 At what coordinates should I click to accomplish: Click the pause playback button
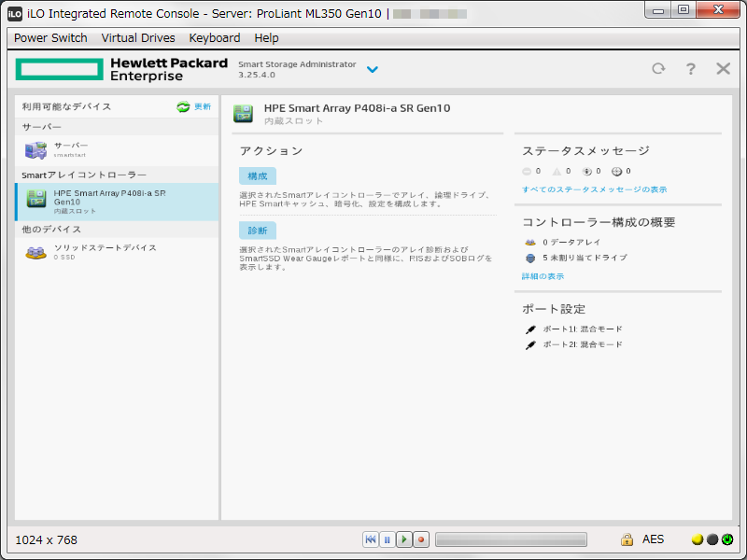387,539
